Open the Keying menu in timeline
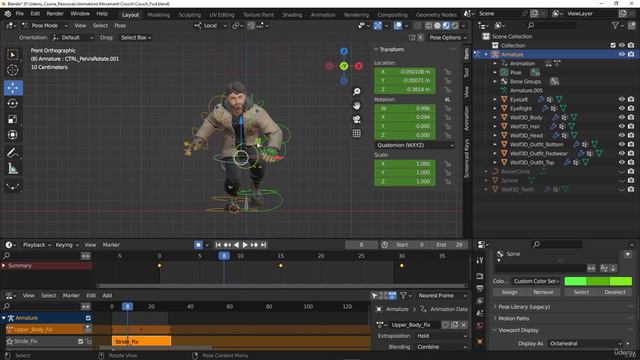 pyautogui.click(x=67, y=245)
